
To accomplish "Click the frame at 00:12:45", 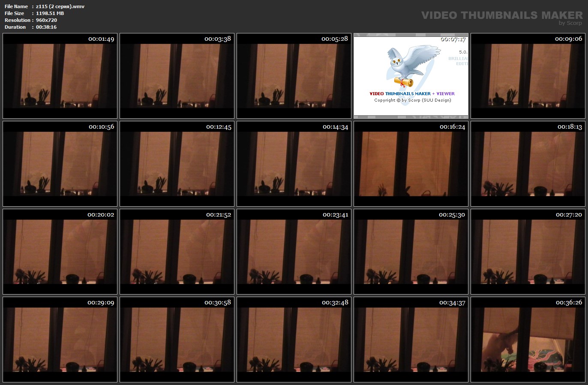I will click(x=177, y=164).
